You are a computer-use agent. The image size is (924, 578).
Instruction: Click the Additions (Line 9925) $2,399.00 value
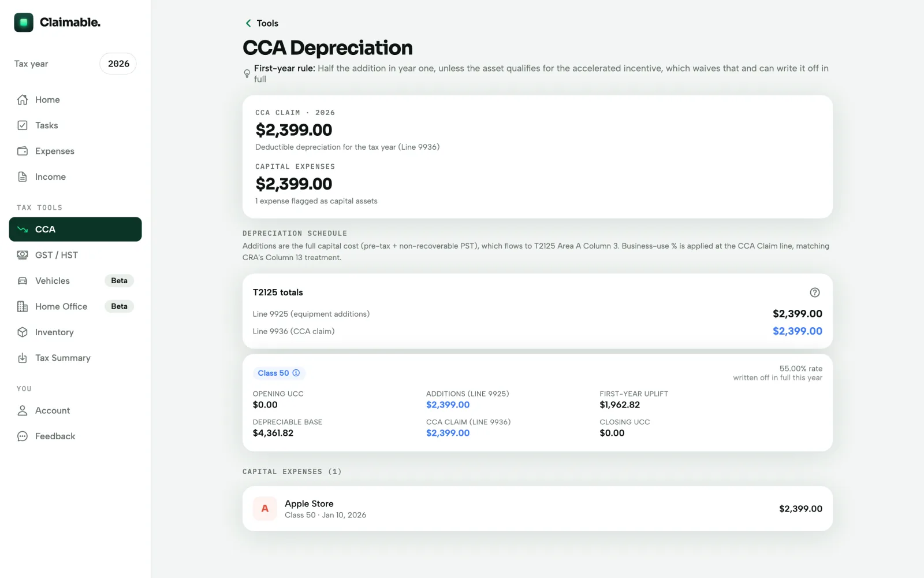pyautogui.click(x=448, y=405)
